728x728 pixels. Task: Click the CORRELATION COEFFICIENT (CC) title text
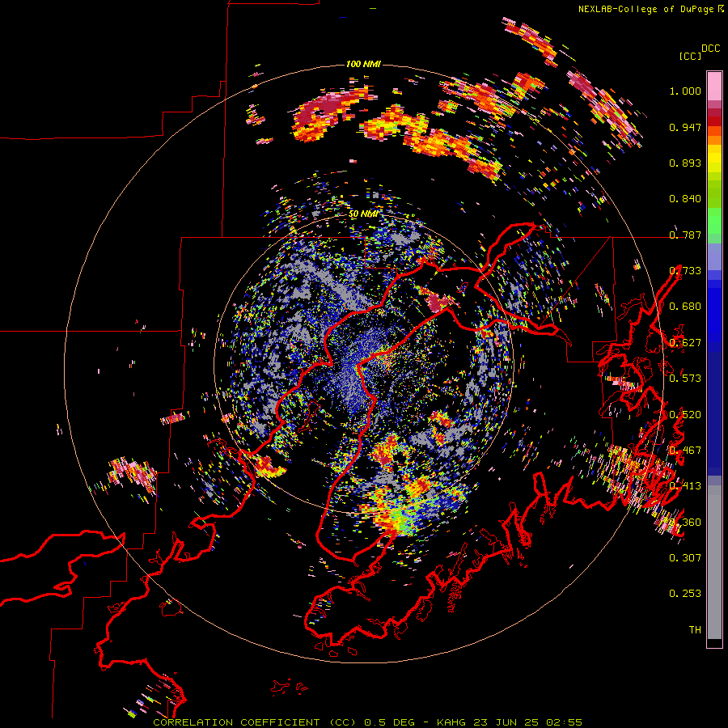255,722
